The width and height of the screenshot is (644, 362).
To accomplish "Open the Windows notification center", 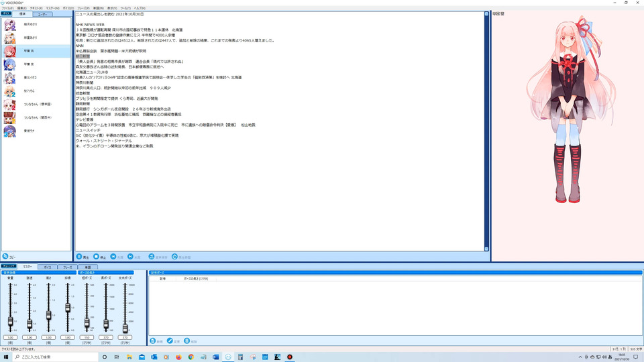I will pyautogui.click(x=636, y=357).
